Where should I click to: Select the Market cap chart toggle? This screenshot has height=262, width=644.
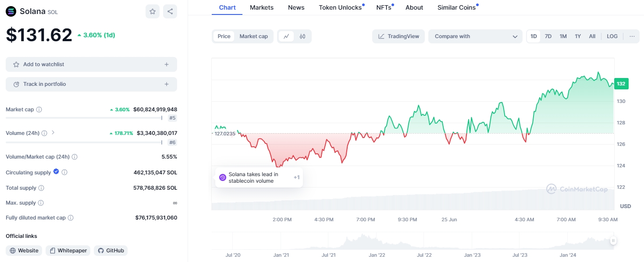[253, 36]
